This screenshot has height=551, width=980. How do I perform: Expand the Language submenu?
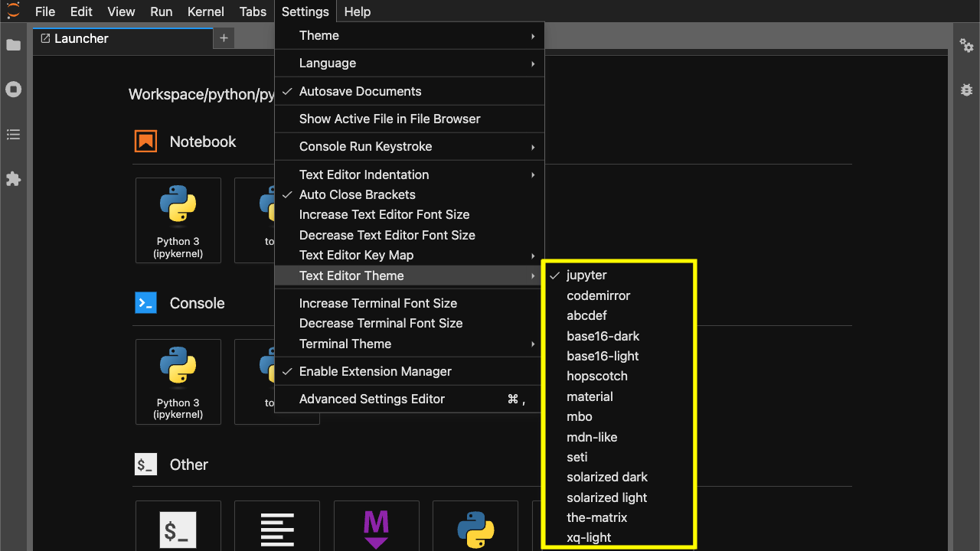coord(410,63)
